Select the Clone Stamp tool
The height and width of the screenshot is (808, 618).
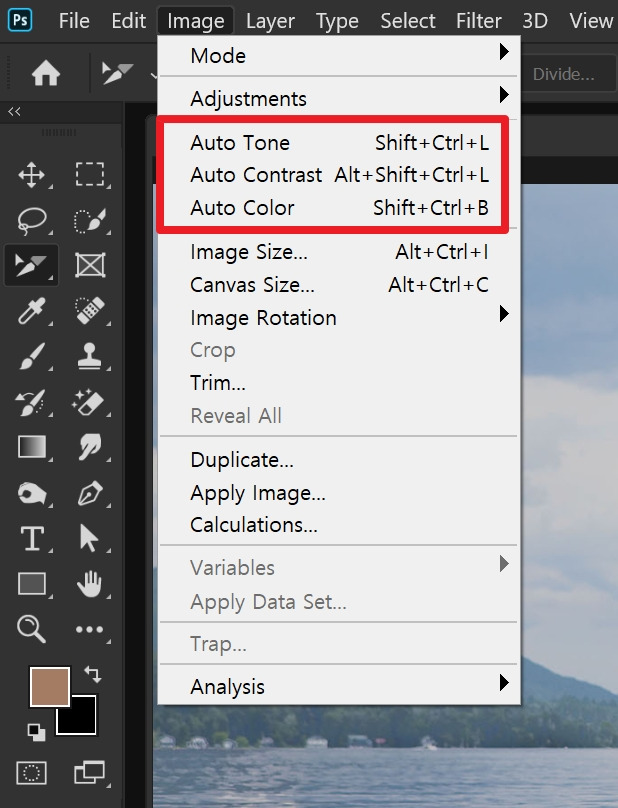(x=89, y=356)
